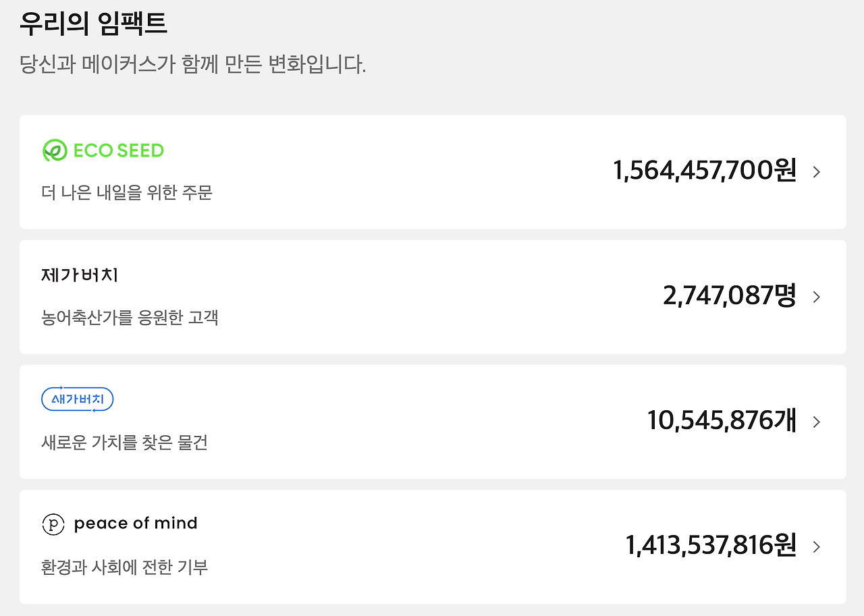Image resolution: width=864 pixels, height=616 pixels.
Task: Select the 1,413,537,816원 donation amount
Action: (711, 545)
